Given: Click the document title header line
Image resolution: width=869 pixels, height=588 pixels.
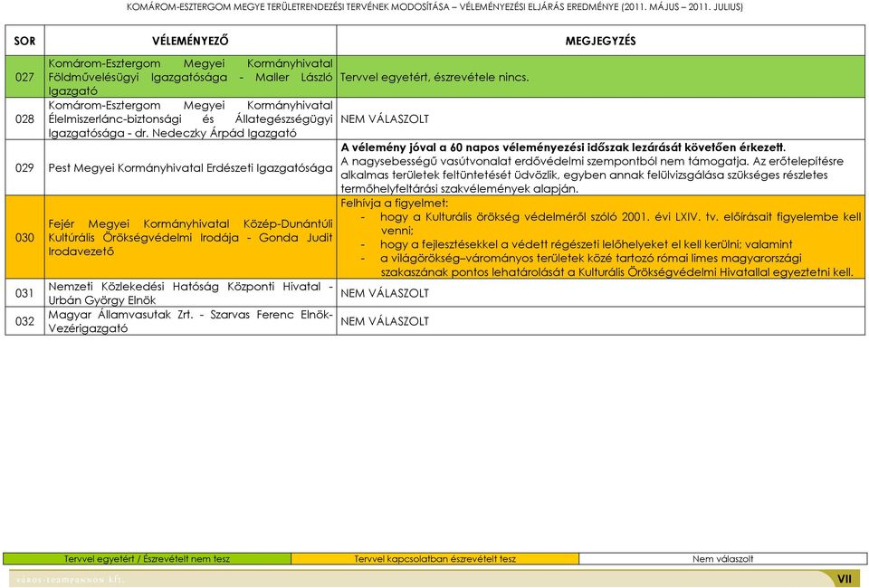Looking at the screenshot, I should click(434, 7).
